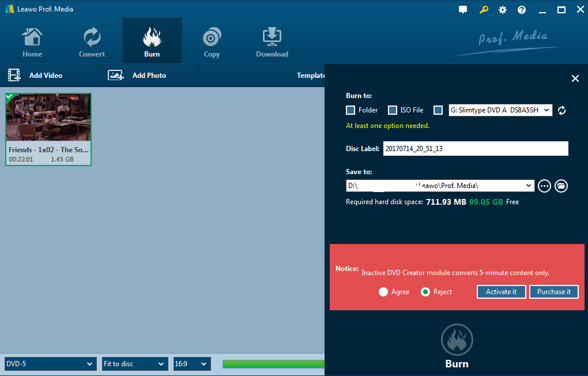Click the Add Photo picture icon
Screen dimensions: 588x376
[x=115, y=75]
